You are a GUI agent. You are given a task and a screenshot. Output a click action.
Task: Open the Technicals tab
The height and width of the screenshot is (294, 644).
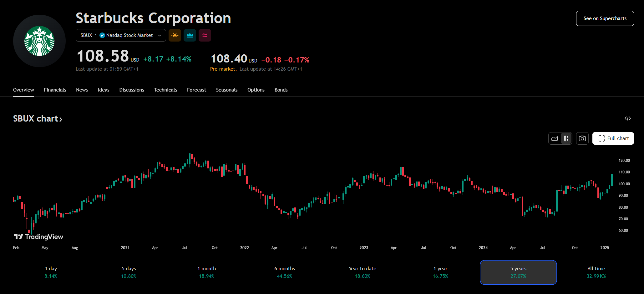[x=165, y=90]
